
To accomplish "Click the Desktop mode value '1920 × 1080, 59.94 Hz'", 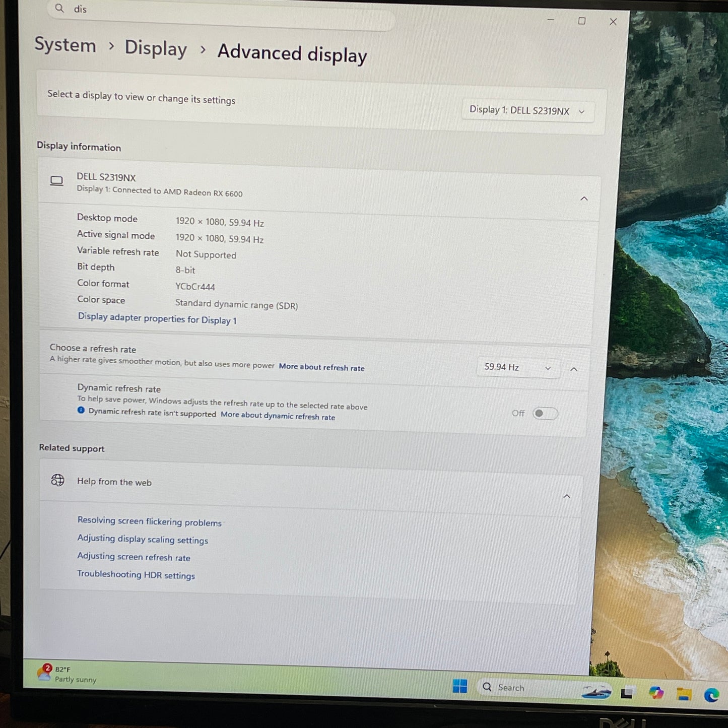I will coord(220,222).
